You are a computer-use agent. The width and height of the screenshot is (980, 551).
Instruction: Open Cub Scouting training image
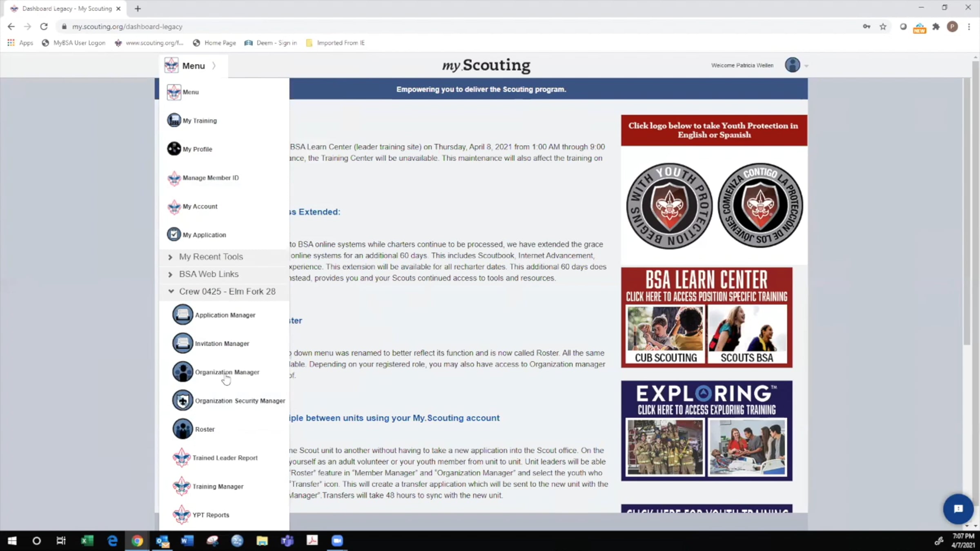[666, 335]
